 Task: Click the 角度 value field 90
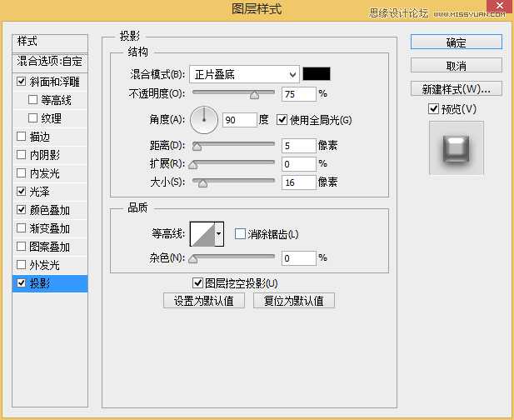point(240,120)
